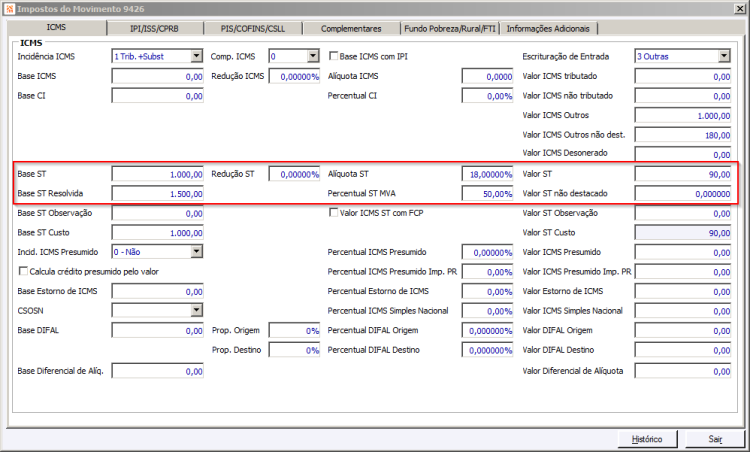
Task: Open the PIS/COFINS/CSLL tab
Action: (253, 29)
